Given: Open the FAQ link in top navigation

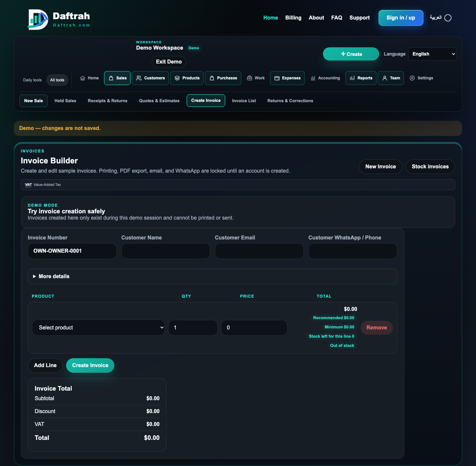Looking at the screenshot, I should tap(337, 18).
